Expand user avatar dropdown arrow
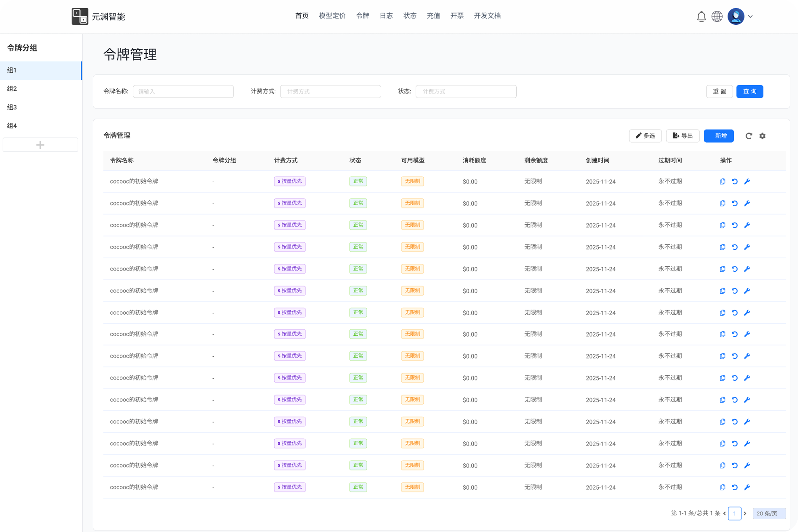 tap(751, 16)
